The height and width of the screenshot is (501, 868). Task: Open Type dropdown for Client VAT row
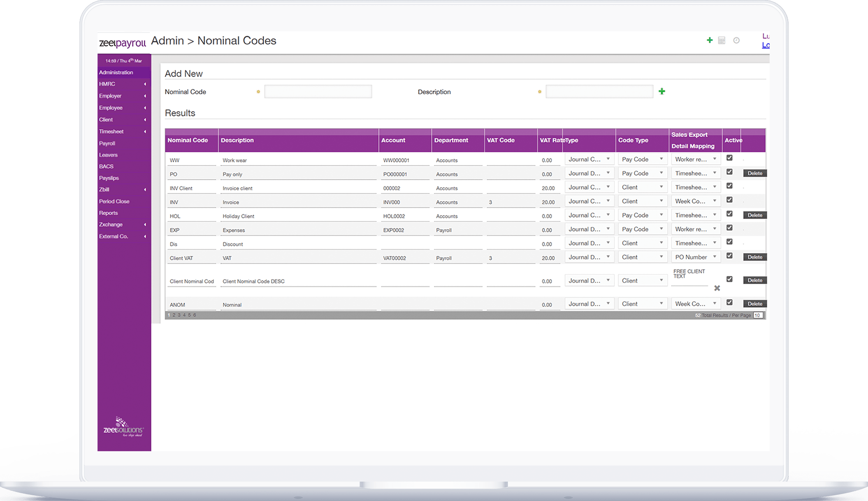[x=589, y=257]
